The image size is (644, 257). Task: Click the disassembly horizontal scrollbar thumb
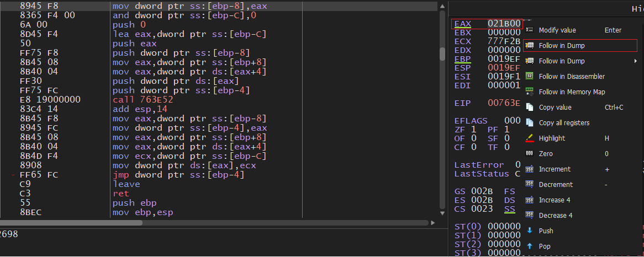(x=71, y=223)
